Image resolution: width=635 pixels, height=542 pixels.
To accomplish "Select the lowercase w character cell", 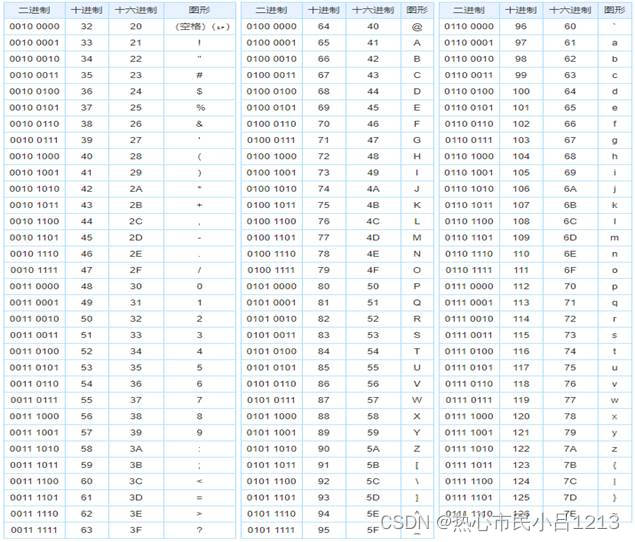I will [x=615, y=400].
